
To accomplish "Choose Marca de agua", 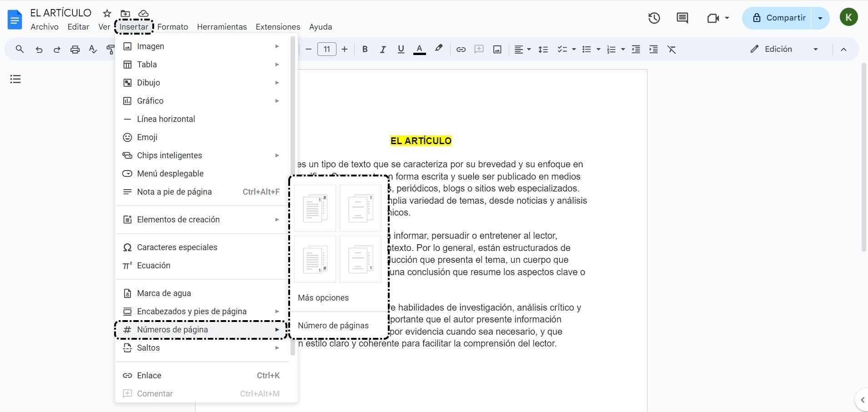I will coord(202,293).
